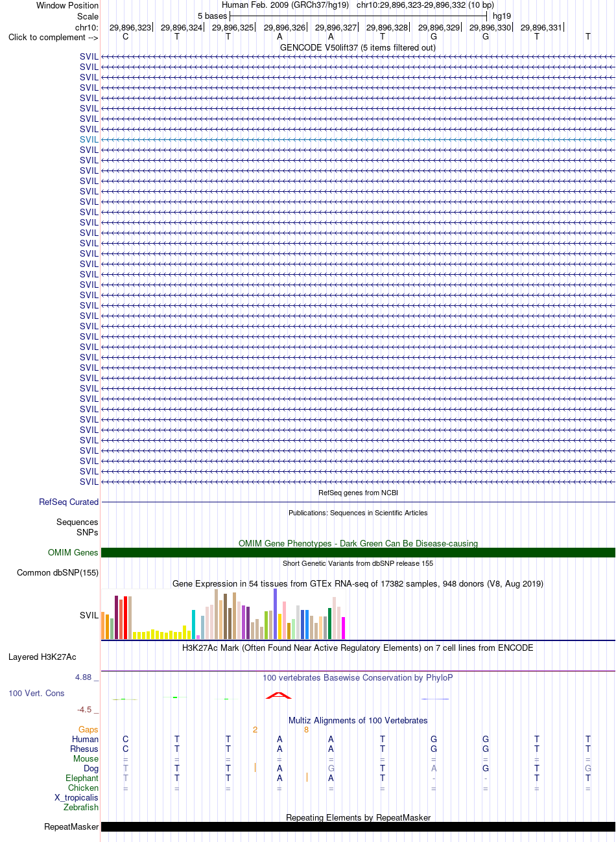Click the orange gap count 8
Screen dimensions: 616x842
[x=306, y=729]
